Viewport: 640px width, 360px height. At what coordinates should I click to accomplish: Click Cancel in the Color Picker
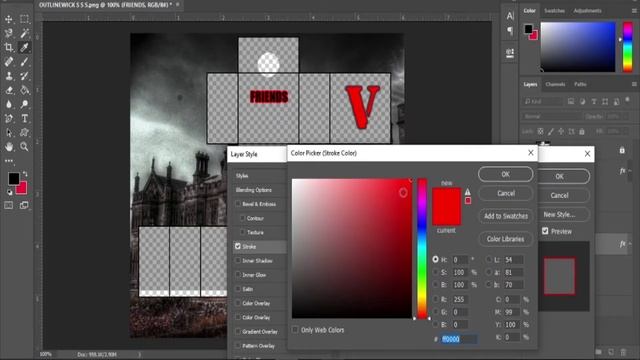click(x=505, y=193)
